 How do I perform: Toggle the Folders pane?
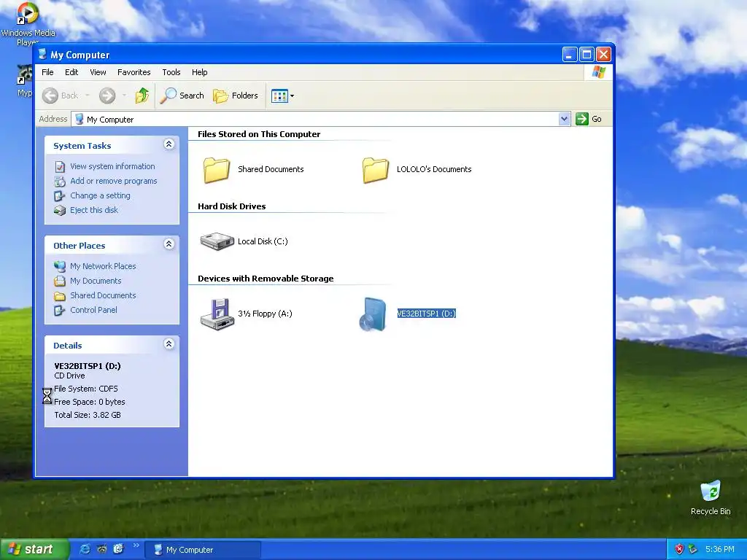(x=236, y=96)
